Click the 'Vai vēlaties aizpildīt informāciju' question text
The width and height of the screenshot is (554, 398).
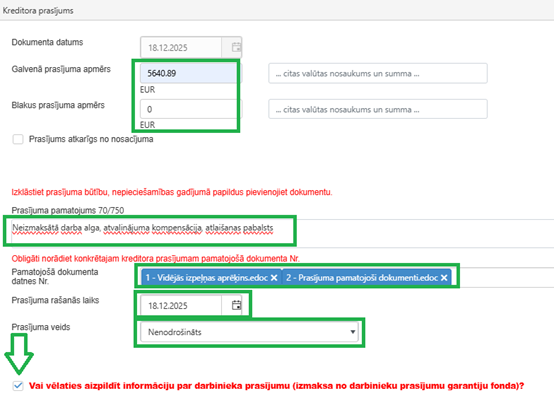pyautogui.click(x=276, y=386)
